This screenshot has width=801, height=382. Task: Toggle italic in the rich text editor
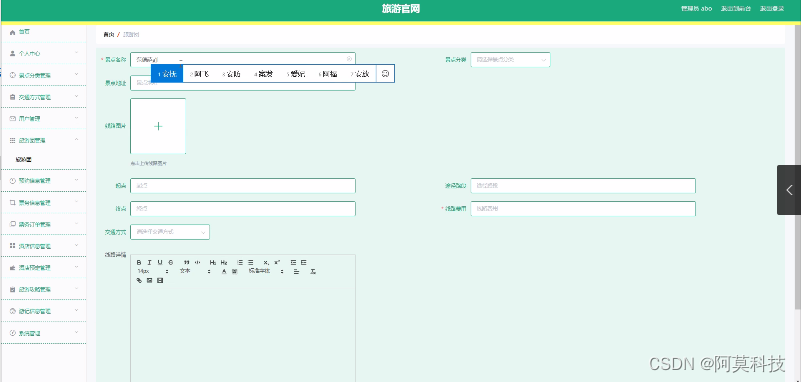[x=150, y=262]
